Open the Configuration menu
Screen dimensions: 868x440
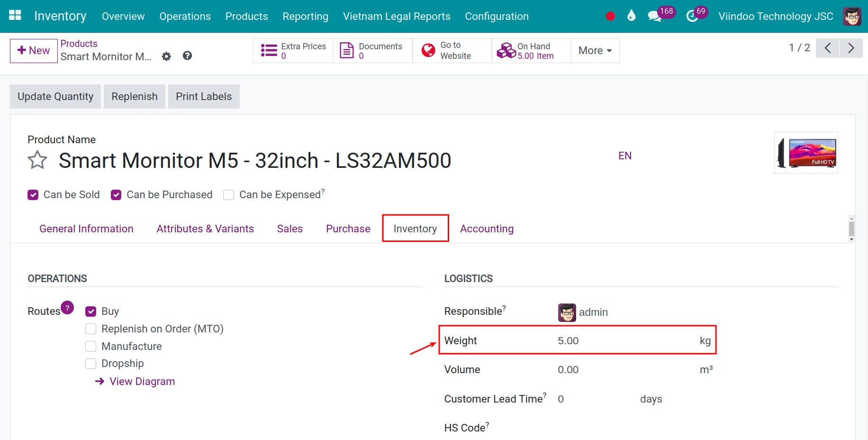(x=497, y=16)
